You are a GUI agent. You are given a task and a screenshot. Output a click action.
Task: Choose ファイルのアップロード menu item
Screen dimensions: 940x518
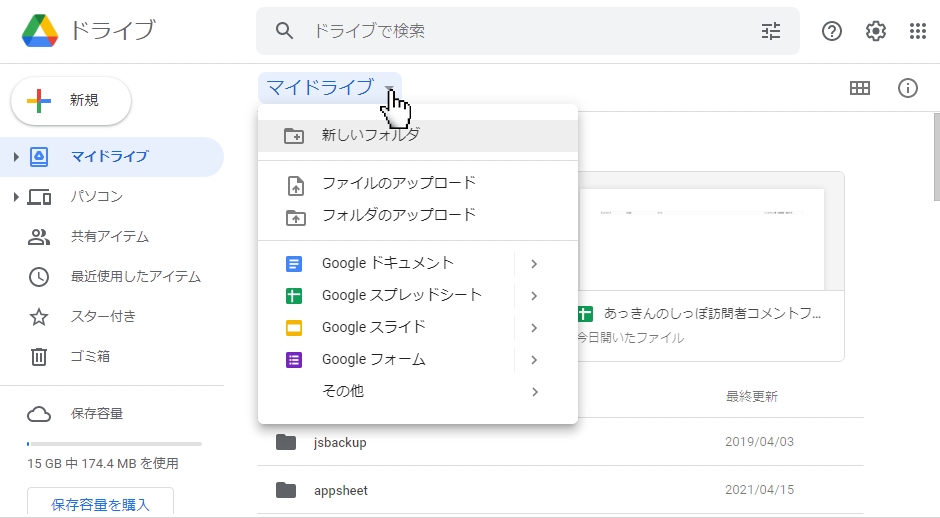pos(418,183)
